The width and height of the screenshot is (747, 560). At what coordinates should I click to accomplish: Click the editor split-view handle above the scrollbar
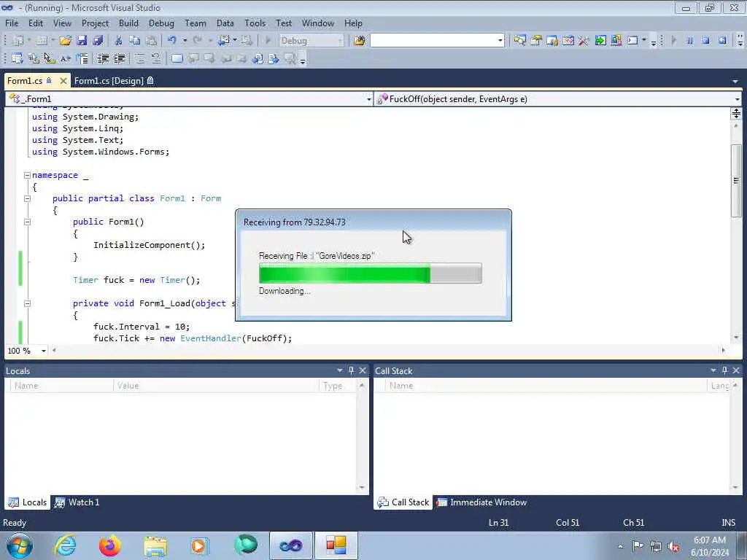coord(736,113)
